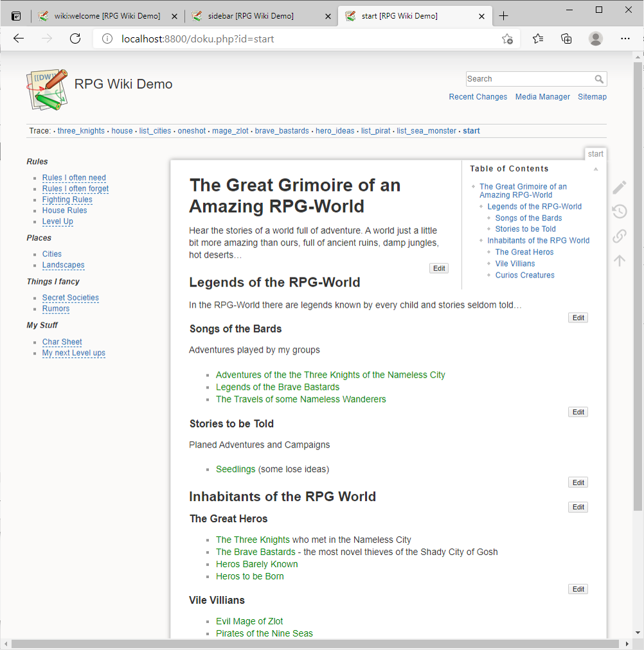The image size is (644, 650).
Task: Reload the page with refresh icon
Action: [75, 39]
